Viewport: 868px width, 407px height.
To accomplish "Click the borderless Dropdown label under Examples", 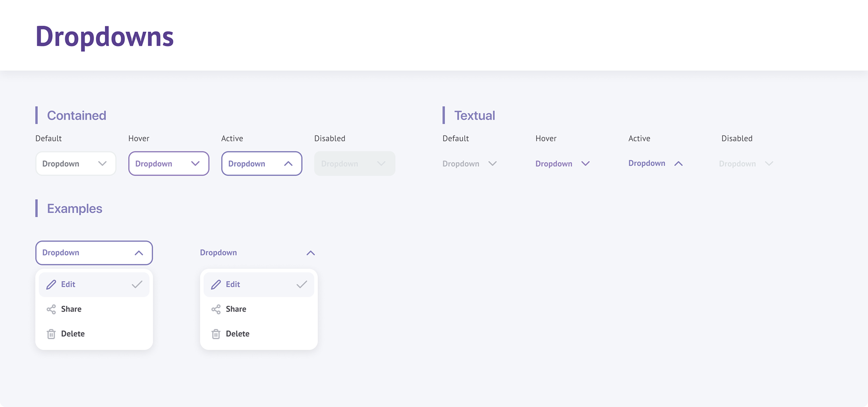I will pyautogui.click(x=218, y=253).
